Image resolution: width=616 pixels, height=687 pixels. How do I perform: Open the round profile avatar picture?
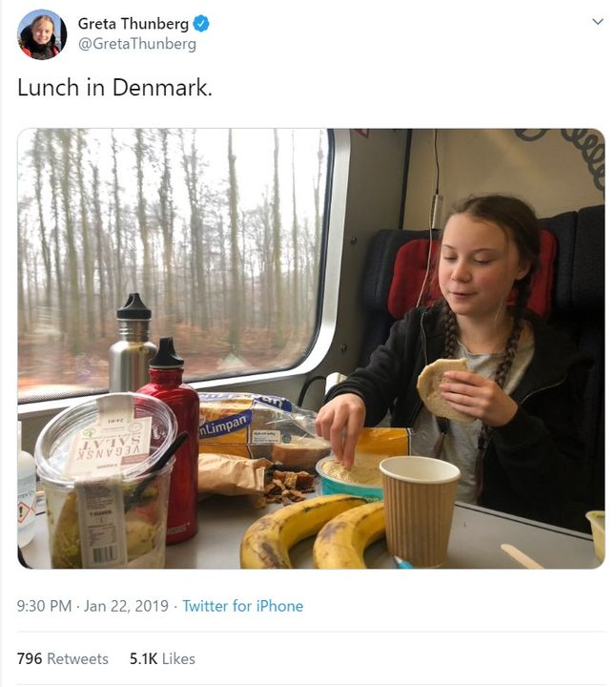42,34
